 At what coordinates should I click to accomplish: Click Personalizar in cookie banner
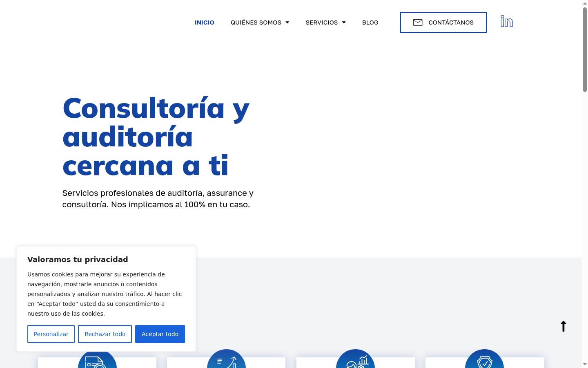pyautogui.click(x=51, y=334)
